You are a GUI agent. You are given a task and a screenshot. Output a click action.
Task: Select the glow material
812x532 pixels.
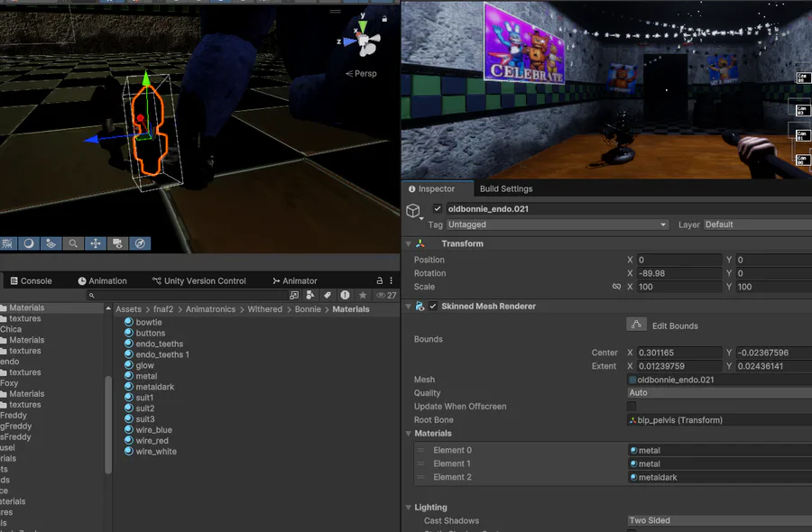(139, 365)
